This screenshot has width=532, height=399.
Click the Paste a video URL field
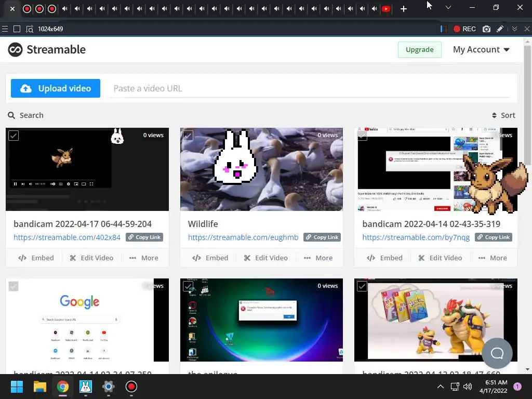pos(309,88)
